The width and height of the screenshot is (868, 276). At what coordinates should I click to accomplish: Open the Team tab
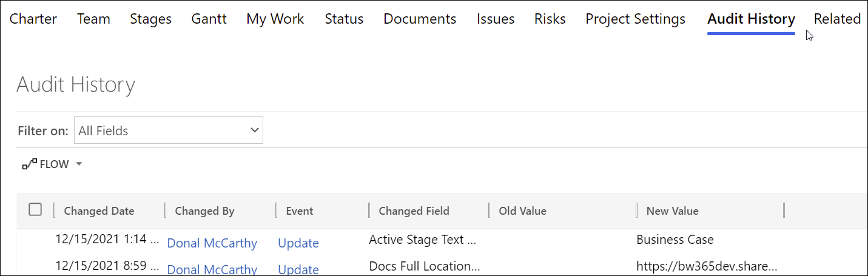click(93, 19)
